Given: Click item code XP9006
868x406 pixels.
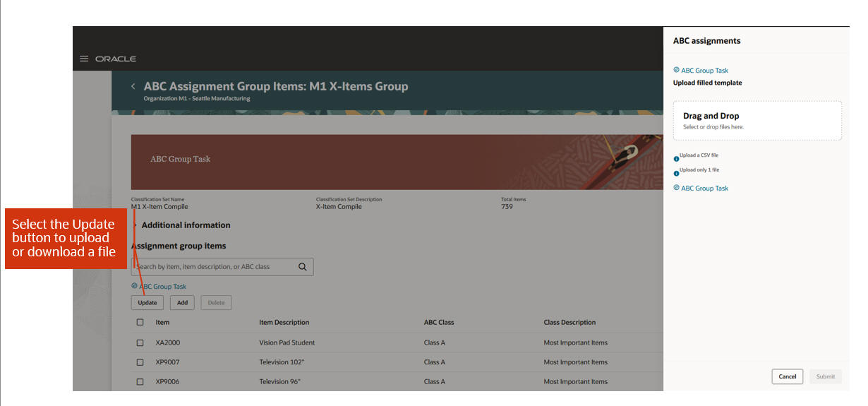Looking at the screenshot, I should [167, 381].
